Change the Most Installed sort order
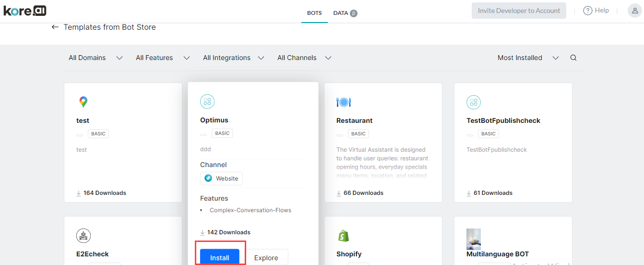This screenshot has width=644, height=265. (528, 58)
